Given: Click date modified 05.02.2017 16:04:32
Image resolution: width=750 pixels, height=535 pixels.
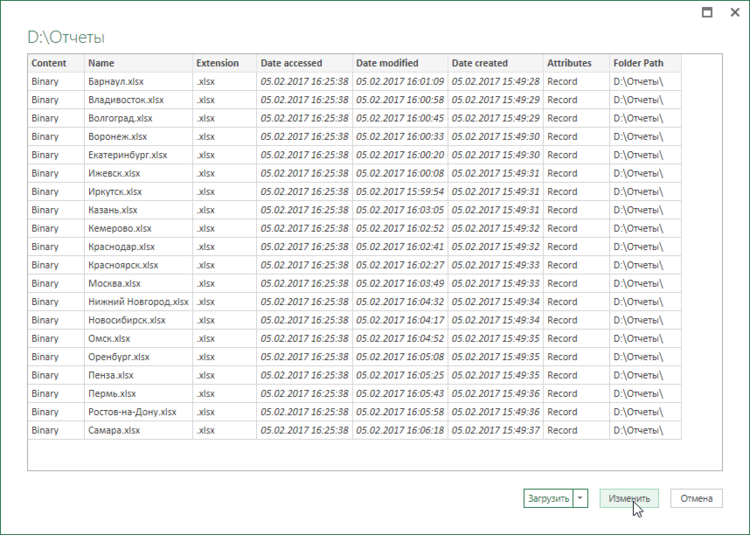Looking at the screenshot, I should click(x=400, y=302).
